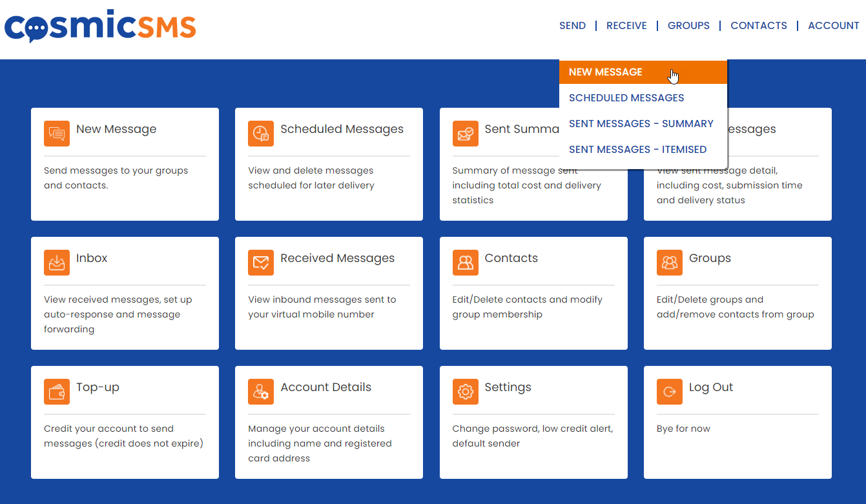866x504 pixels.
Task: Click the New Message chat bubbles icon
Action: [x=57, y=134]
